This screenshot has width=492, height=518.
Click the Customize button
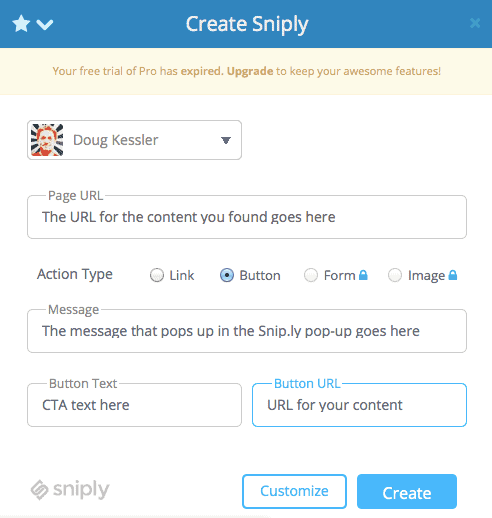pos(294,491)
